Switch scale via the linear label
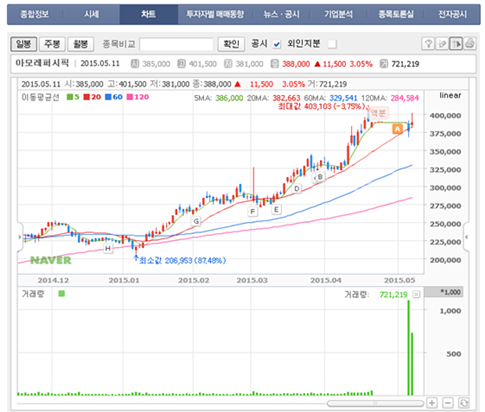The image size is (485, 412). pyautogui.click(x=450, y=95)
